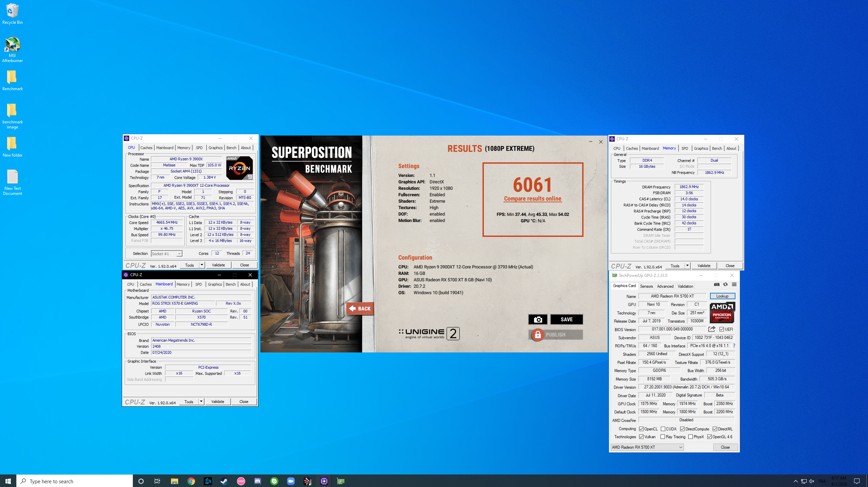Screen dimensions: 868x487
Task: Click Compare results online link
Action: pos(533,199)
